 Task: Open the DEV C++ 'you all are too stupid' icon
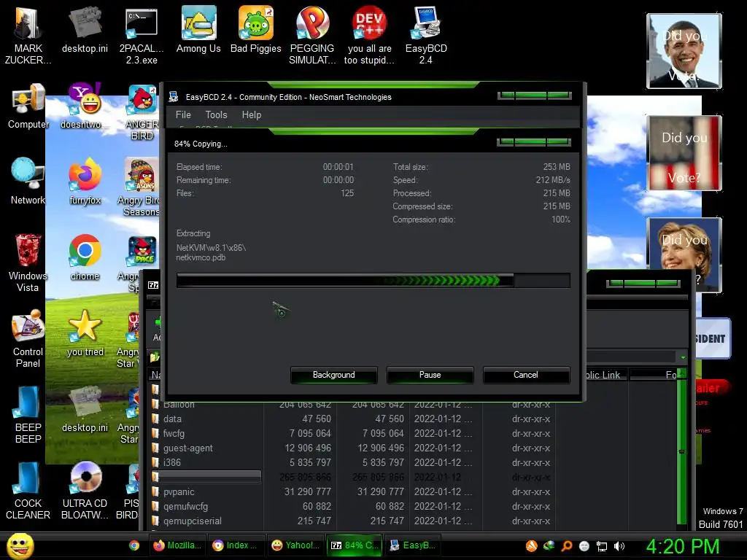pos(369,34)
